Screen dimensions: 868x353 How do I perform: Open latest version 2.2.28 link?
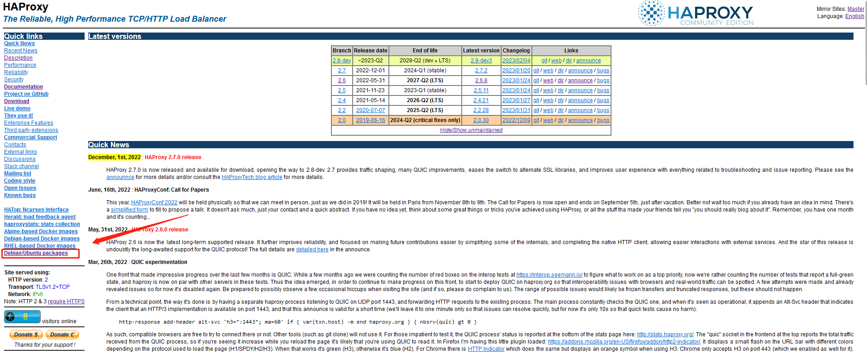481,110
